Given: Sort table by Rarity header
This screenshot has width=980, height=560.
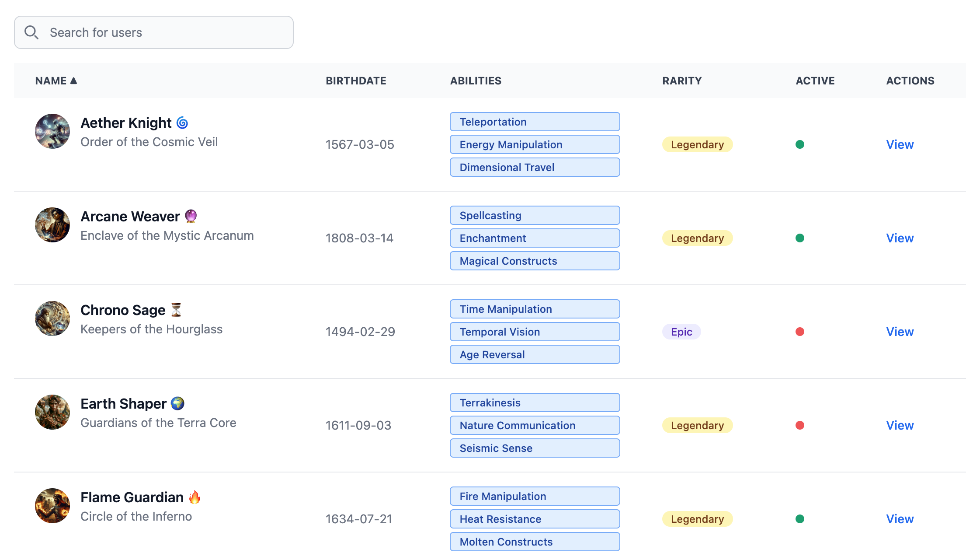Looking at the screenshot, I should pos(682,81).
